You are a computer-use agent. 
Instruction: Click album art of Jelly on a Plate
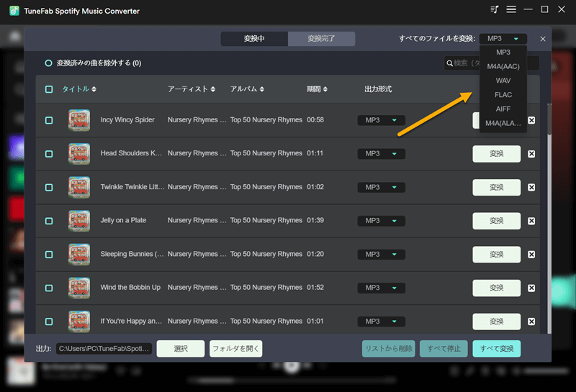pyautogui.click(x=79, y=221)
